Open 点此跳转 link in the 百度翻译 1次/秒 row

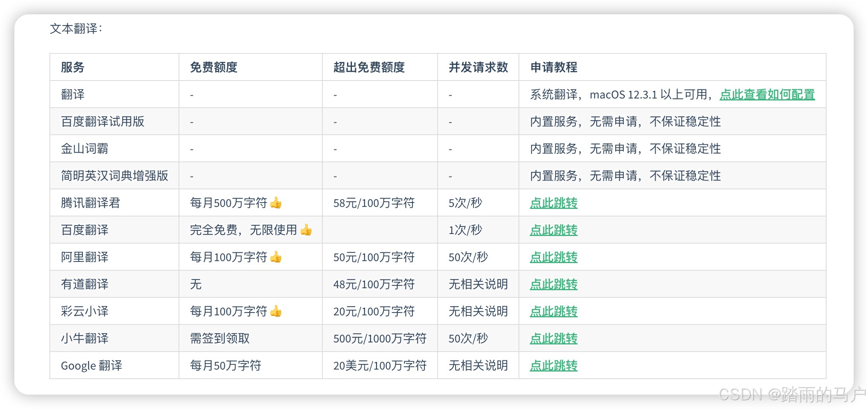click(554, 230)
